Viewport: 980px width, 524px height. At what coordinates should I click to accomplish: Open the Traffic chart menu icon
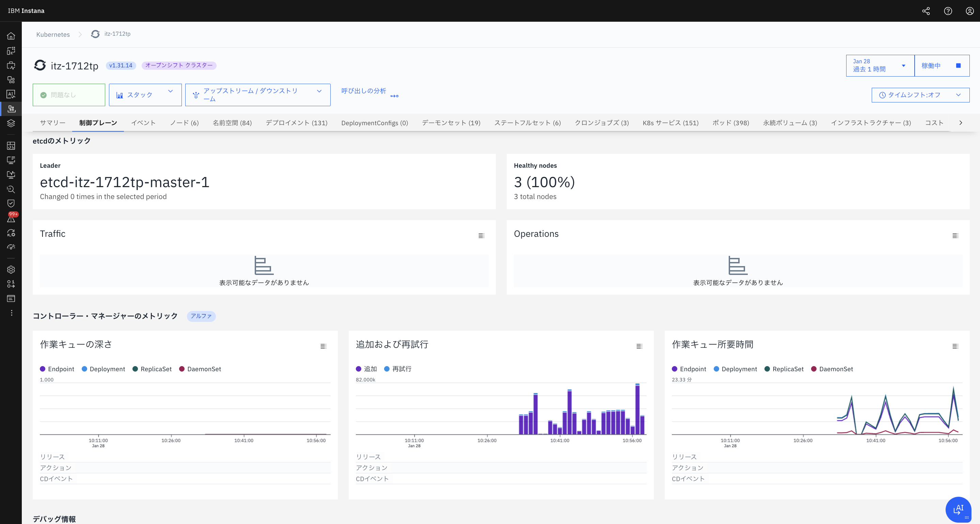(x=481, y=236)
